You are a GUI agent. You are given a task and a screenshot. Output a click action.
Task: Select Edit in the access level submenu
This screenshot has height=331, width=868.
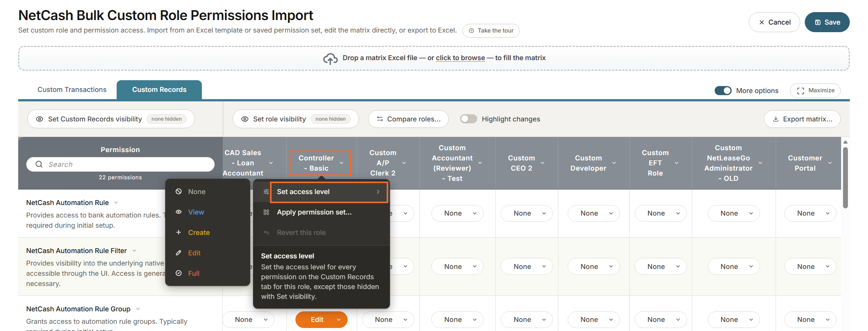pyautogui.click(x=208, y=253)
